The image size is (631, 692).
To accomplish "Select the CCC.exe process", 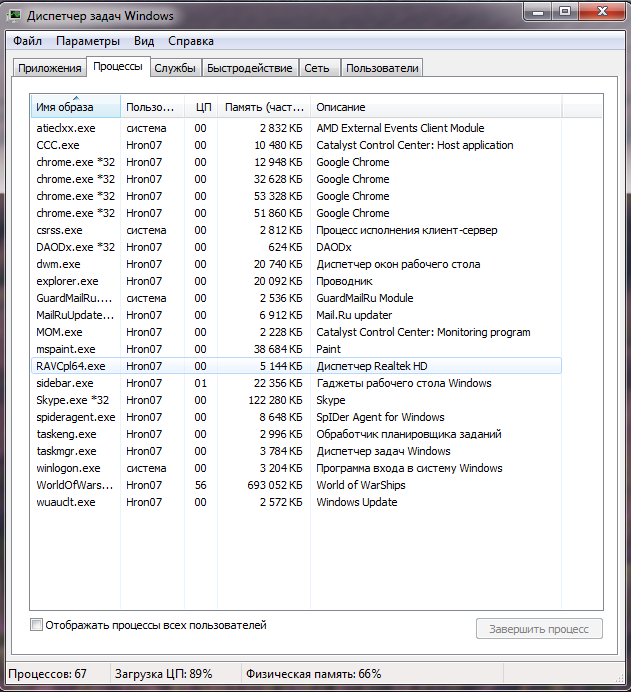I will point(296,145).
